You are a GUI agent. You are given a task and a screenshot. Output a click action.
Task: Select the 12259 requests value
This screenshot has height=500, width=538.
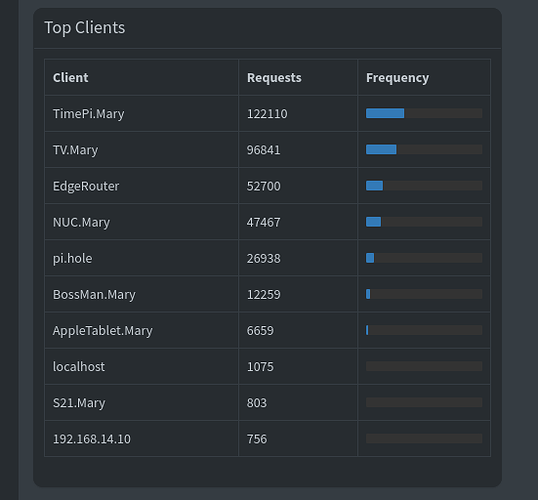click(x=264, y=294)
